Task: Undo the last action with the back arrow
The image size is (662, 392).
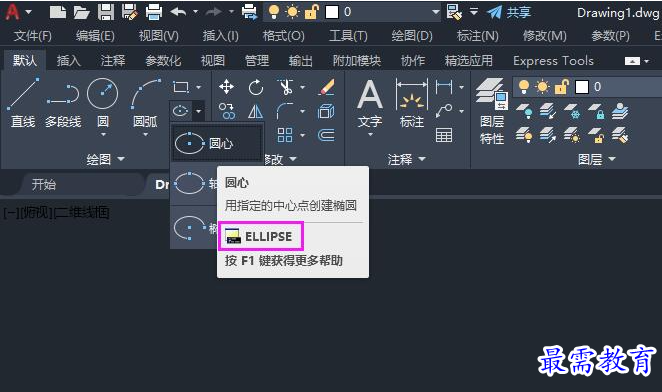Action: point(178,12)
